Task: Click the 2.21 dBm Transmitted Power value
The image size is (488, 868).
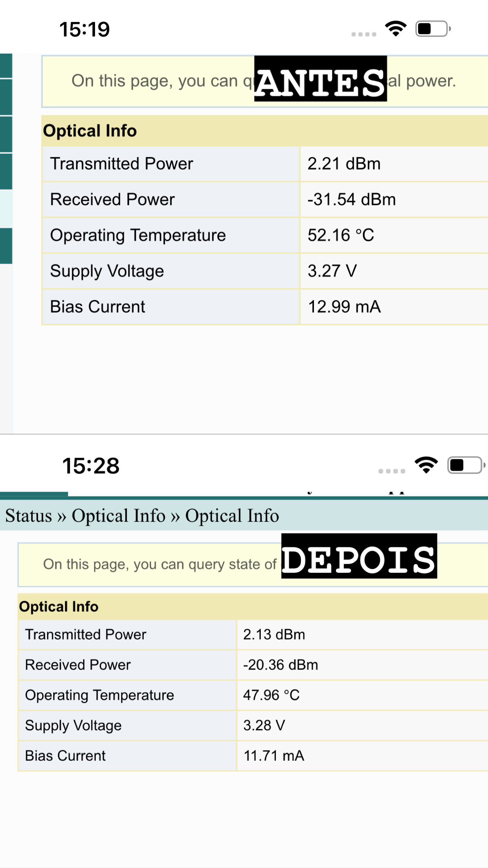Action: pyautogui.click(x=344, y=164)
